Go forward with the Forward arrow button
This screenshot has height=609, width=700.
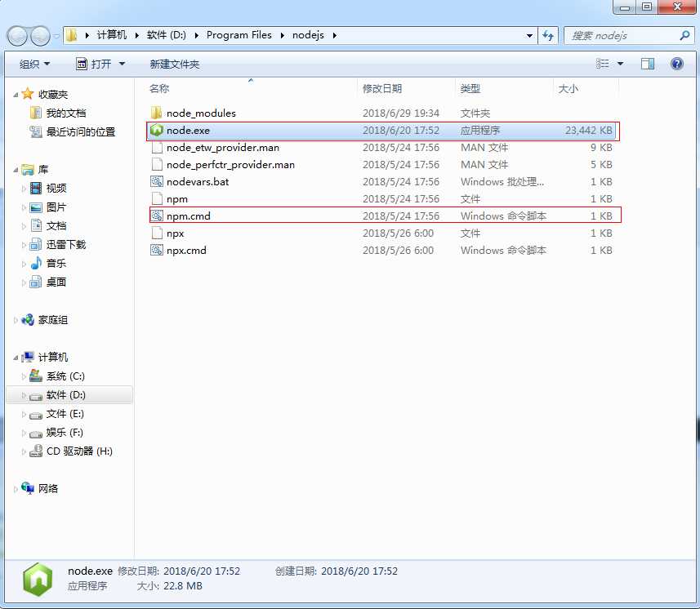point(40,36)
